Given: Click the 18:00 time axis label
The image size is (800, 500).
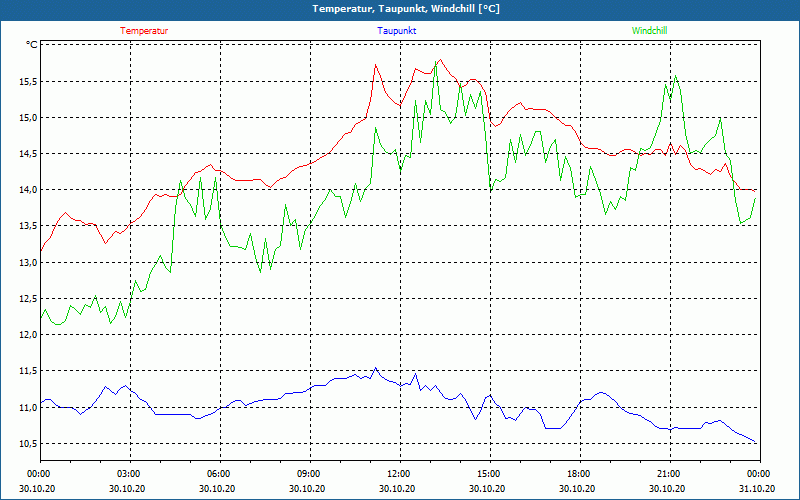Looking at the screenshot, I should pyautogui.click(x=578, y=474).
